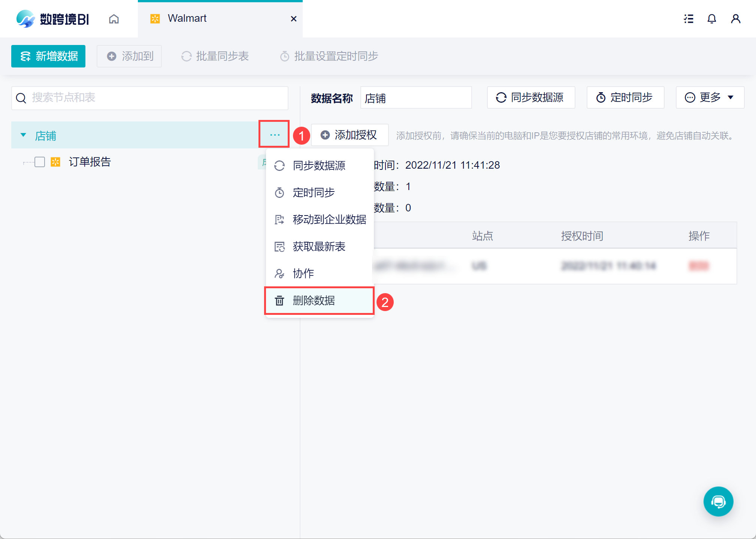The height and width of the screenshot is (539, 756).
Task: Open the task list icon at top right
Action: click(688, 19)
